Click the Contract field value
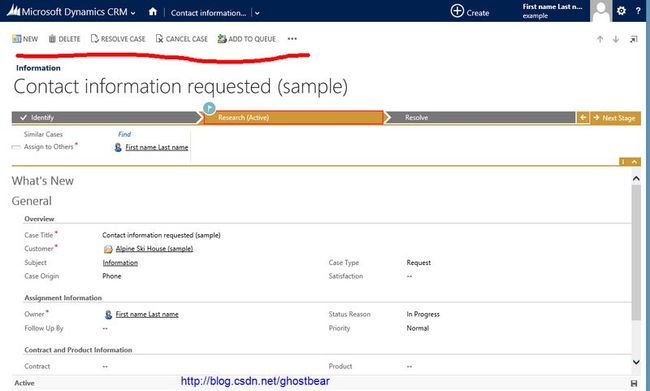 point(105,367)
